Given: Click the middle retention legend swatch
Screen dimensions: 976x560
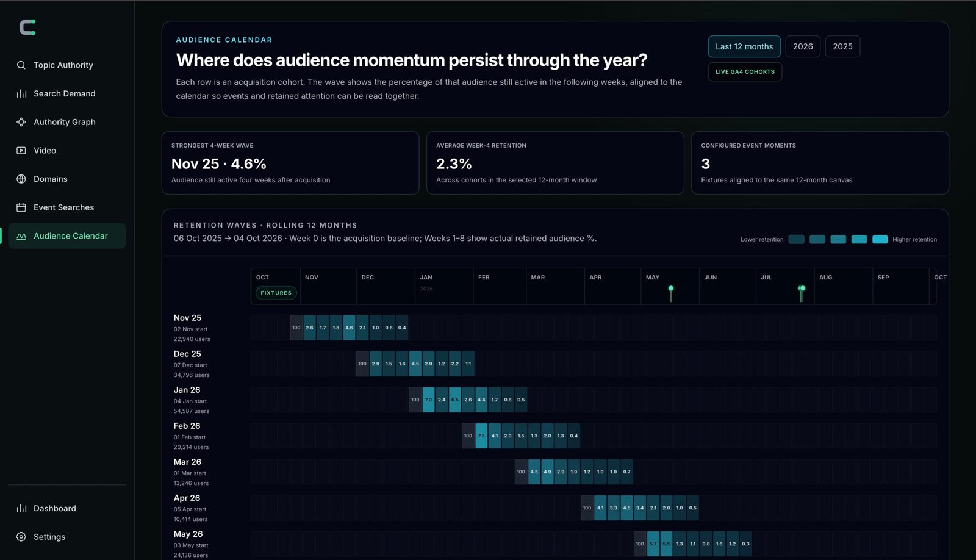Looking at the screenshot, I should [x=838, y=239].
